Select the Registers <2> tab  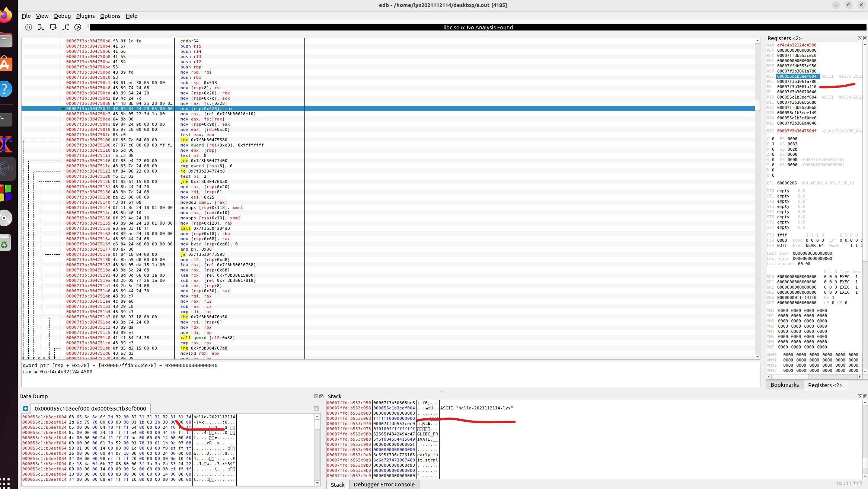click(x=825, y=385)
